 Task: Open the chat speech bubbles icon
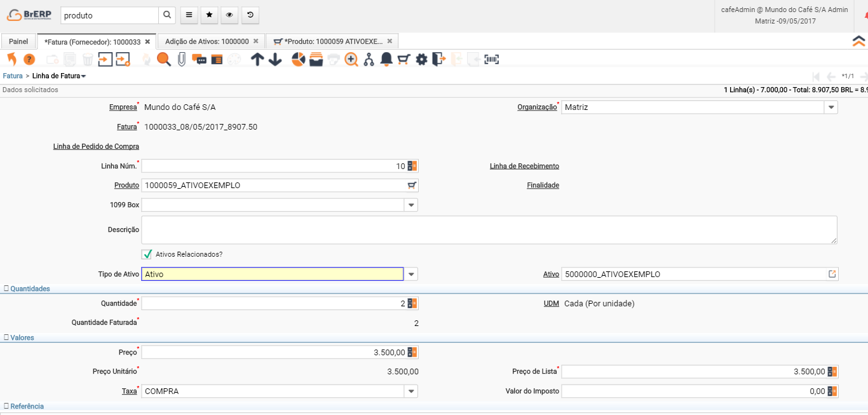(x=199, y=60)
